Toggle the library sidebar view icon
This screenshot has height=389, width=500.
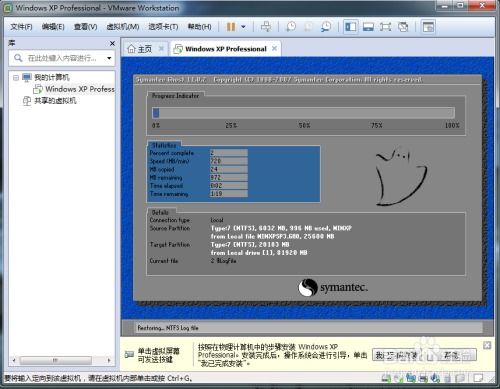tap(351, 27)
